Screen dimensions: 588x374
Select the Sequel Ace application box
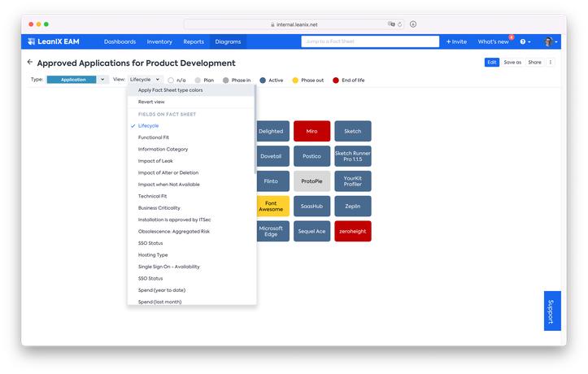coord(312,231)
